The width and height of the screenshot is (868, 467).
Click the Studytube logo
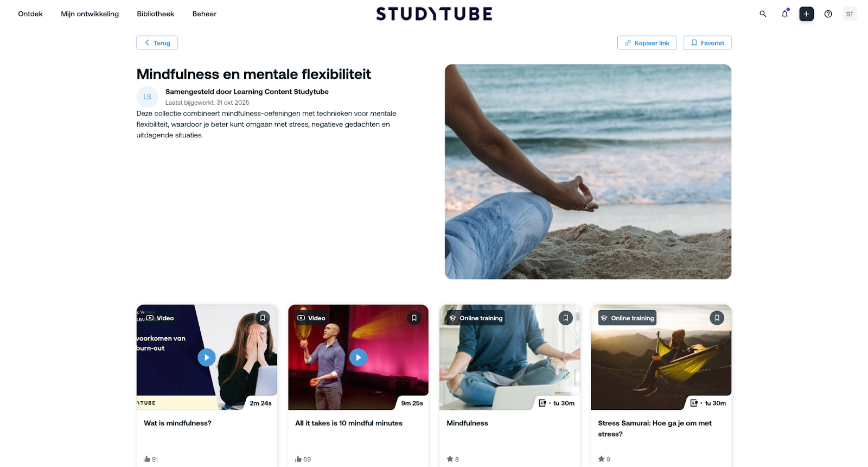click(x=434, y=14)
